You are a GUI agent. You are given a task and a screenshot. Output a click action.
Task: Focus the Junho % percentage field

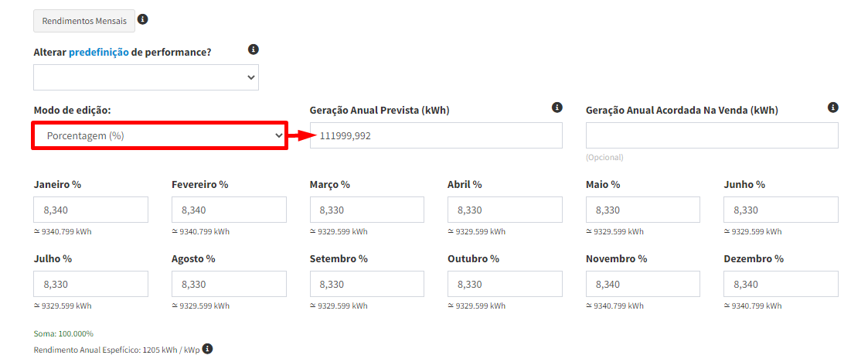click(x=781, y=210)
